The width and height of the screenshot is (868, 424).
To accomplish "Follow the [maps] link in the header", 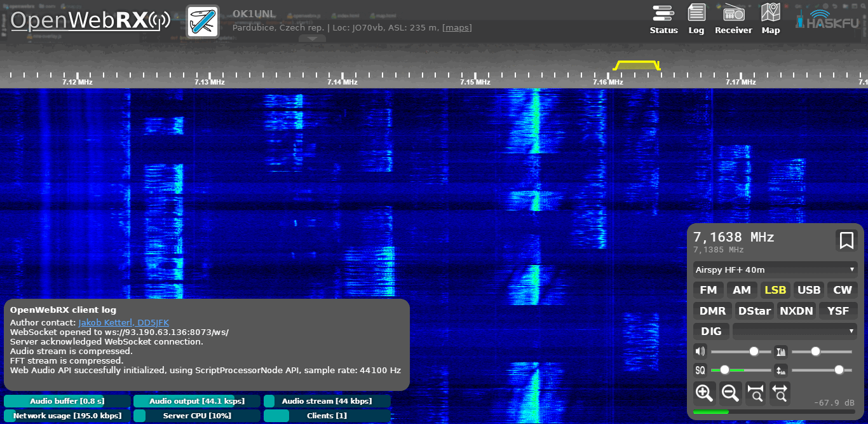I will point(457,28).
